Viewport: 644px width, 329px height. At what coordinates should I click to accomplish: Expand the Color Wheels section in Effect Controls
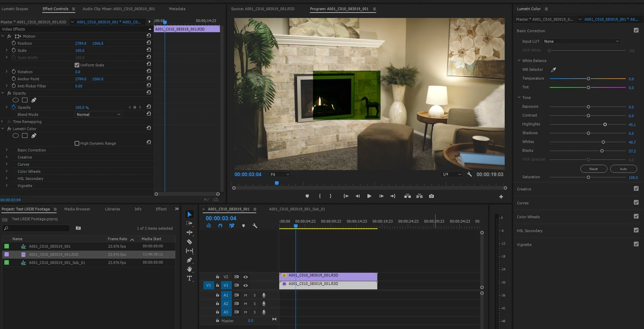[x=6, y=171]
